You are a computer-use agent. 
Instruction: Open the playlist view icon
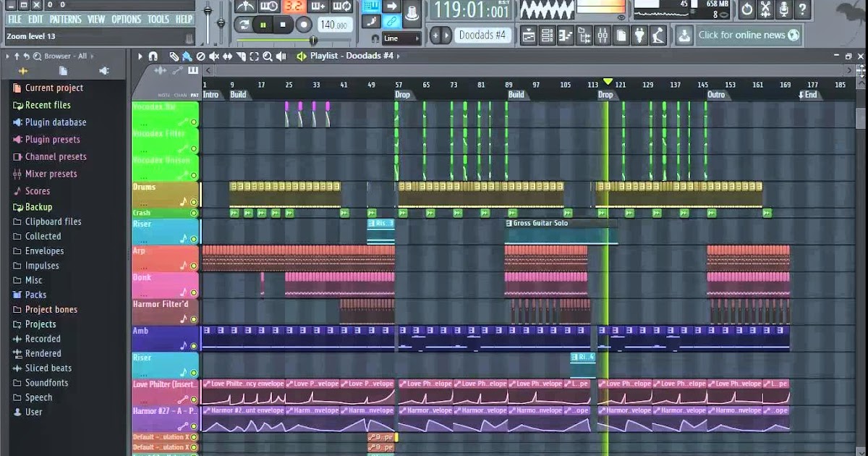click(x=529, y=35)
